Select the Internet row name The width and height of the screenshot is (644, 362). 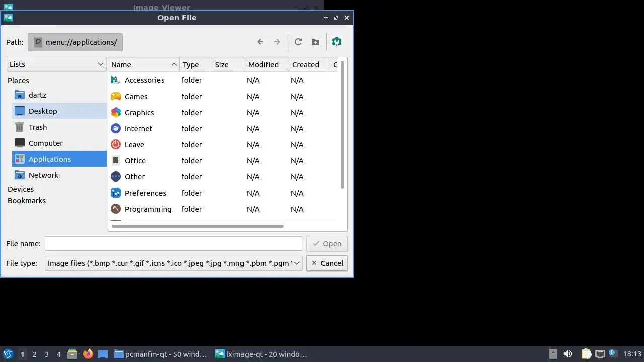pyautogui.click(x=138, y=129)
